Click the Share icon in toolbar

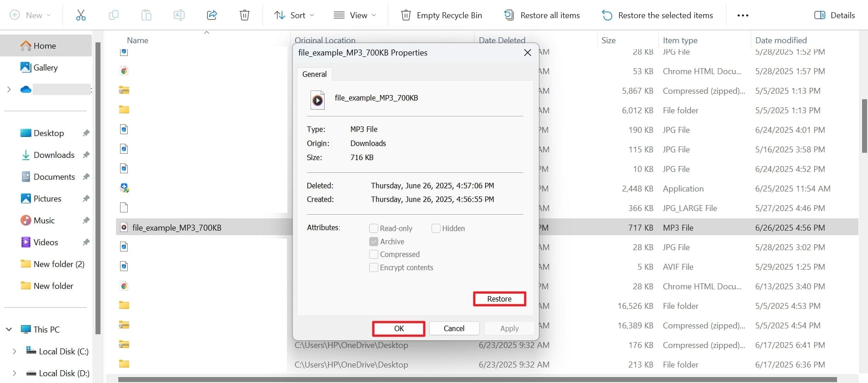[211, 15]
